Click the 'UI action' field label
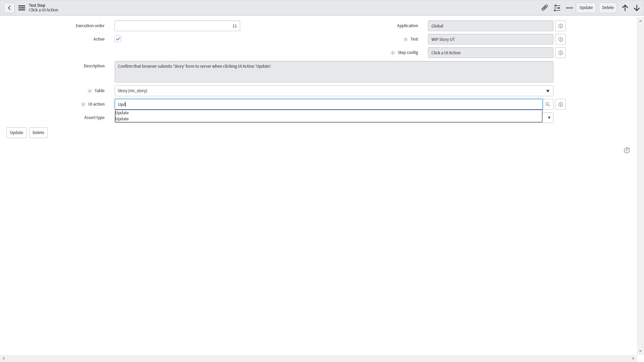644x362 pixels. tap(96, 104)
